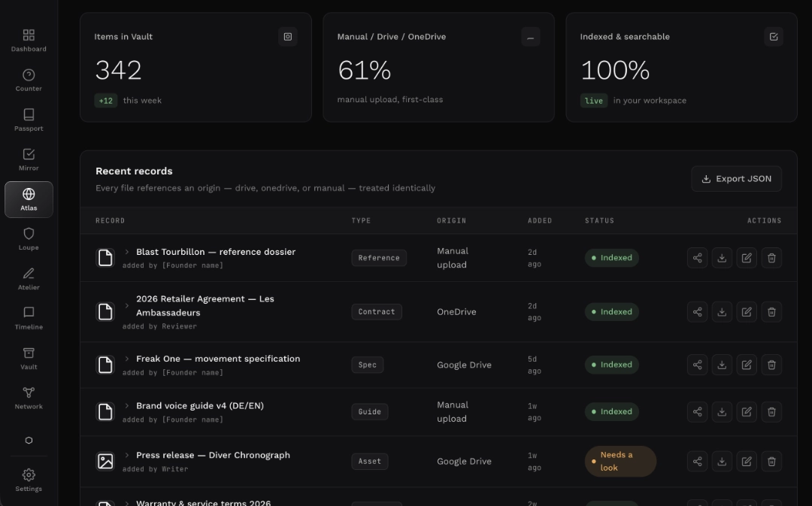Download the Diver Chronograph press release
812x506 pixels.
722,461
